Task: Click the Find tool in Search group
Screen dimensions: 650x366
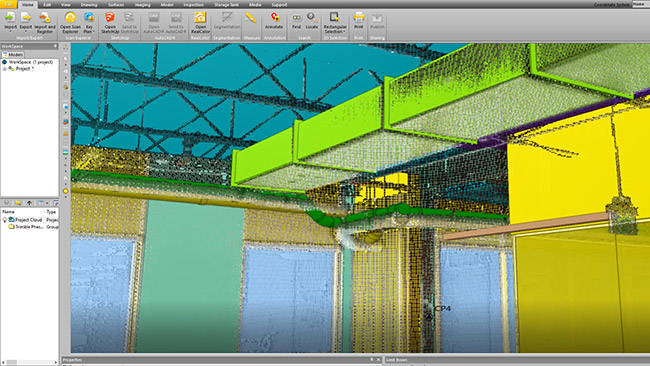Action: pyautogui.click(x=296, y=21)
